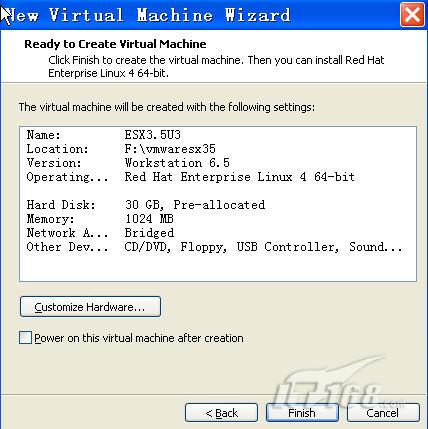Click the Name: label in settings list

tap(44, 135)
